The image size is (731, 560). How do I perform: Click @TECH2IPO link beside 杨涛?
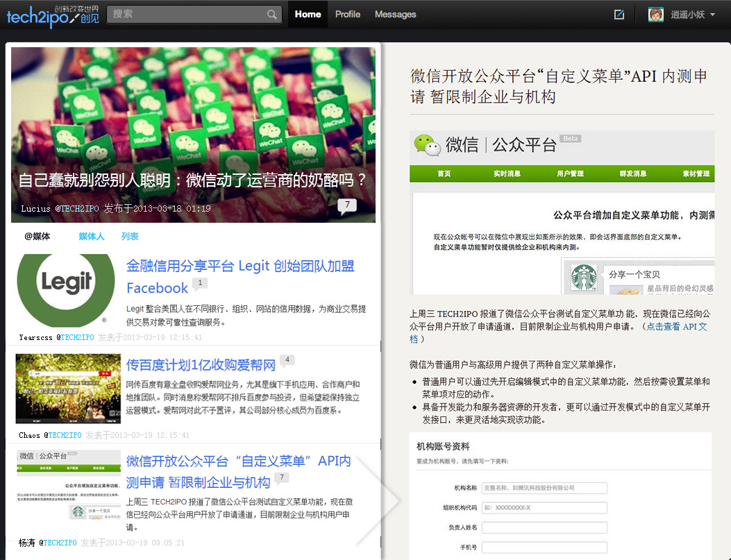click(58, 543)
